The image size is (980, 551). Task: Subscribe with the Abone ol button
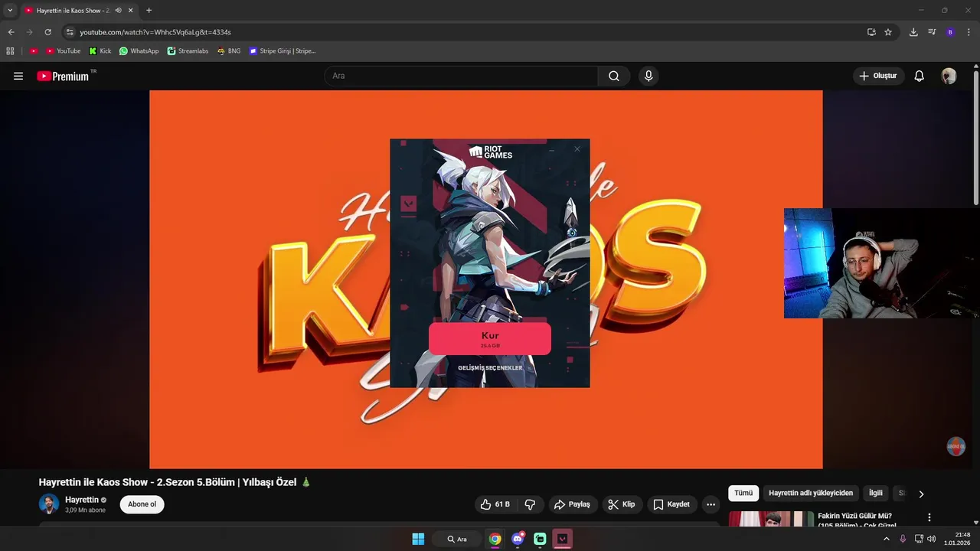pyautogui.click(x=142, y=504)
